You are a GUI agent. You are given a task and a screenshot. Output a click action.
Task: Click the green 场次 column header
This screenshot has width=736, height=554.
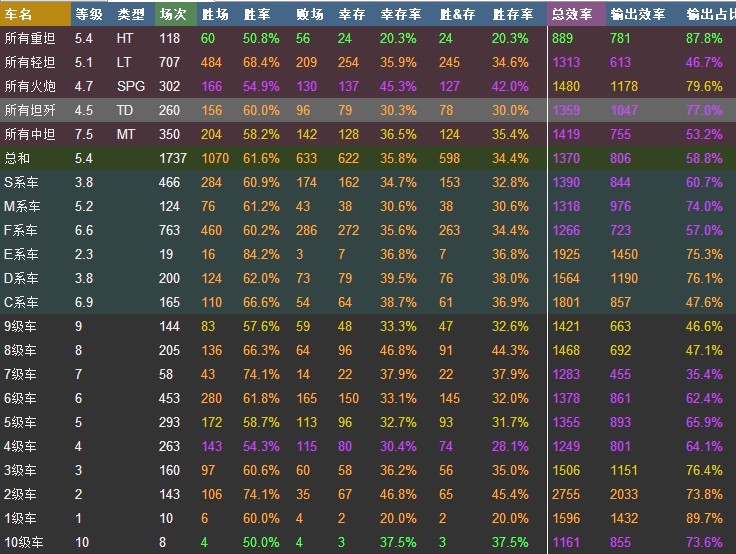pyautogui.click(x=172, y=14)
